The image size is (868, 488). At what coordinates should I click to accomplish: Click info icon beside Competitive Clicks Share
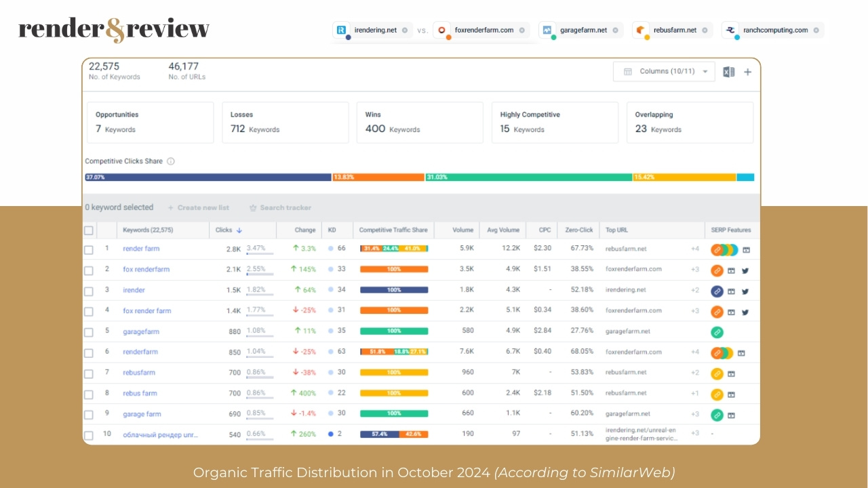pyautogui.click(x=171, y=161)
